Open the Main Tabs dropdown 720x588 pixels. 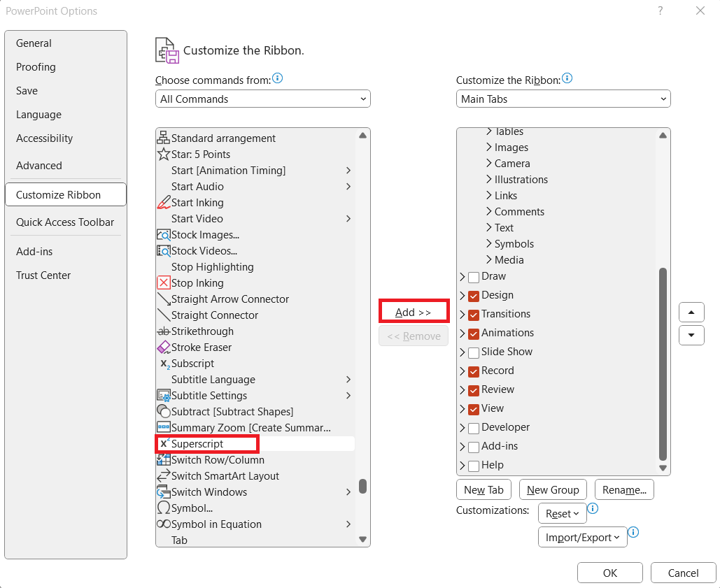563,99
